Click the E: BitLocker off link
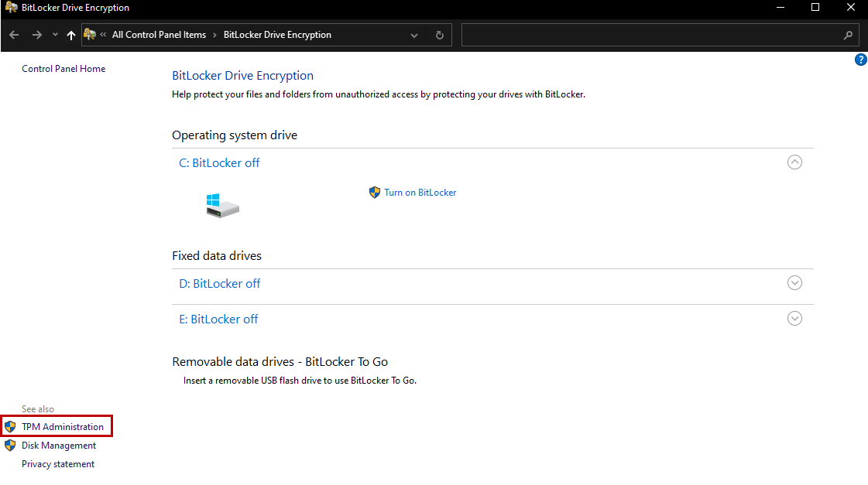 tap(218, 319)
